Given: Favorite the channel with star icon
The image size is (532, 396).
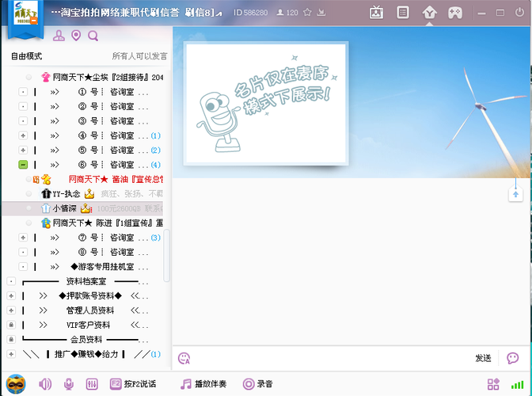Looking at the screenshot, I should point(307,13).
